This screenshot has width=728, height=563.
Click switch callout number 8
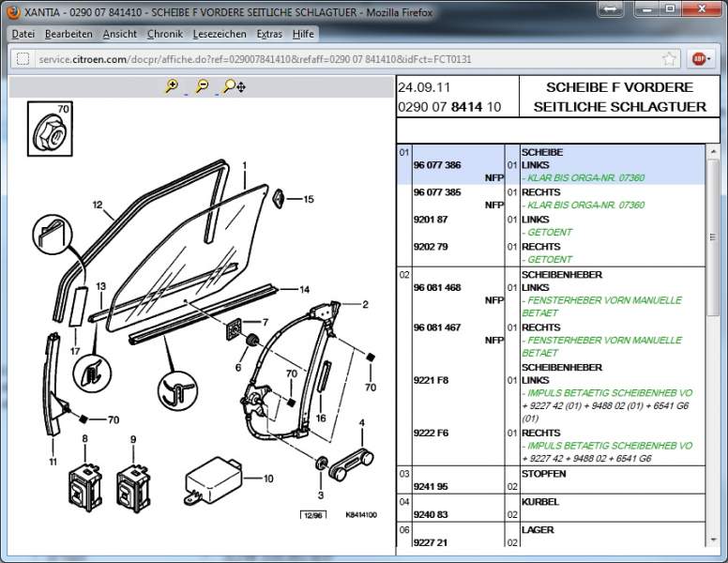(85, 438)
